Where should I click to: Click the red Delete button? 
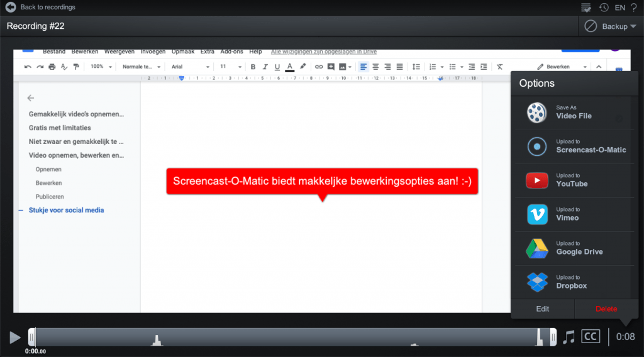[606, 309]
